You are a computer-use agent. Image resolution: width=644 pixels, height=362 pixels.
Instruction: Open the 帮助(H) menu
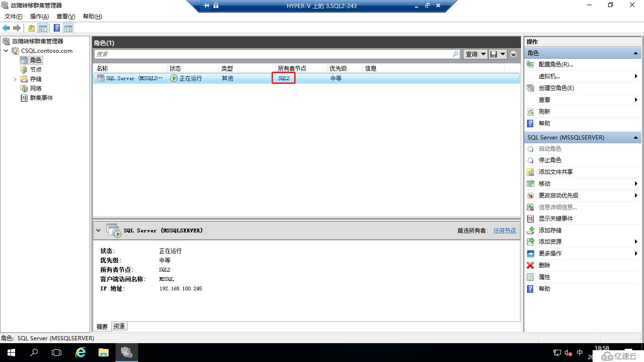[92, 16]
